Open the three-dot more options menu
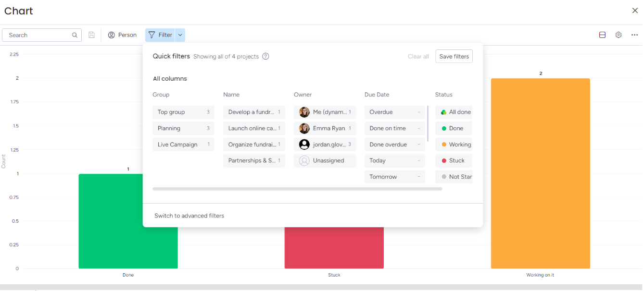The width and height of the screenshot is (644, 291). [x=634, y=35]
